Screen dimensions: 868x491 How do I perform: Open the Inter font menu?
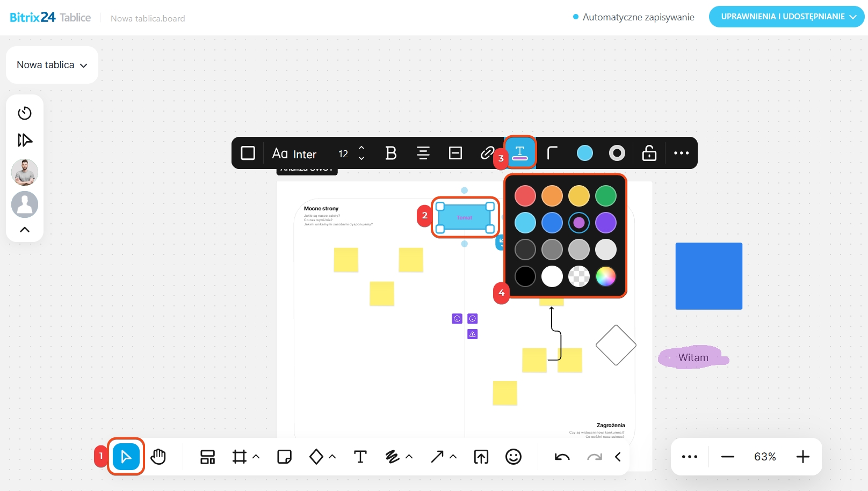[294, 154]
